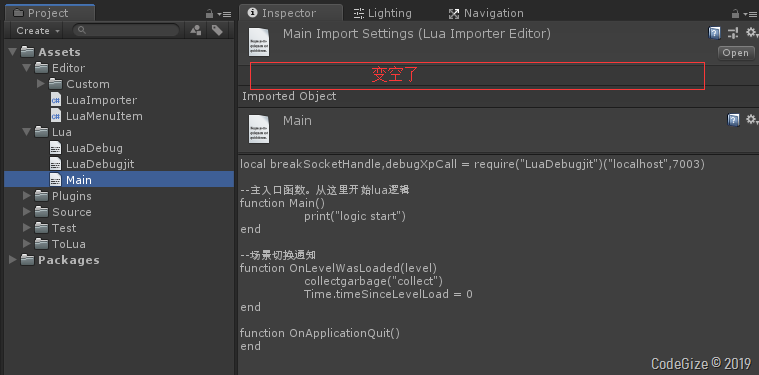This screenshot has height=375, width=759.
Task: Open Import Settings gear menu
Action: 751,33
